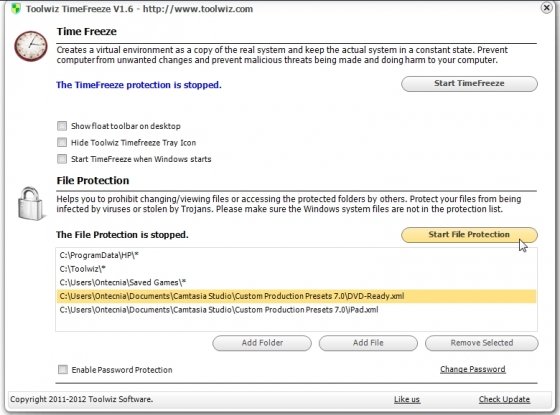Check Hide Toolwiz Timefreeze Tray Icon
This screenshot has width=560, height=415.
[62, 142]
